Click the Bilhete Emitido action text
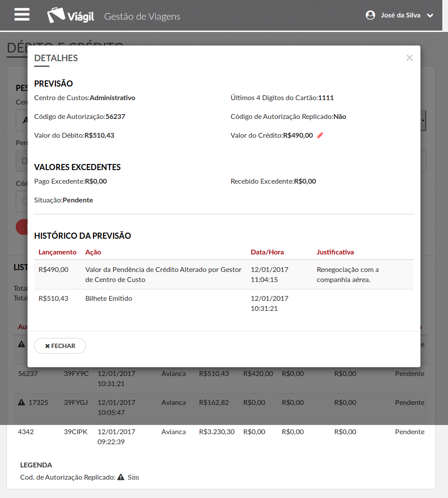This screenshot has height=498, width=448. click(x=108, y=299)
